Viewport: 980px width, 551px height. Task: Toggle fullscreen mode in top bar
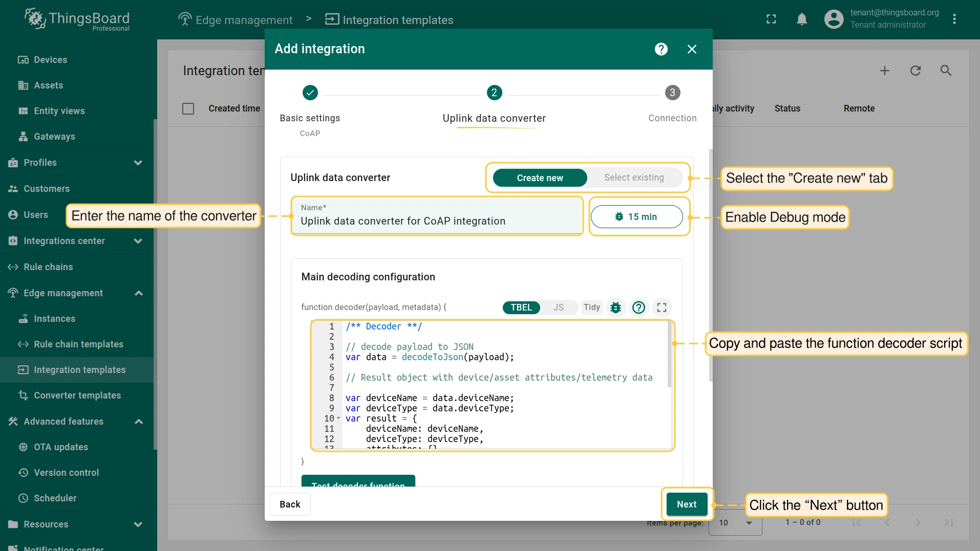click(x=771, y=19)
